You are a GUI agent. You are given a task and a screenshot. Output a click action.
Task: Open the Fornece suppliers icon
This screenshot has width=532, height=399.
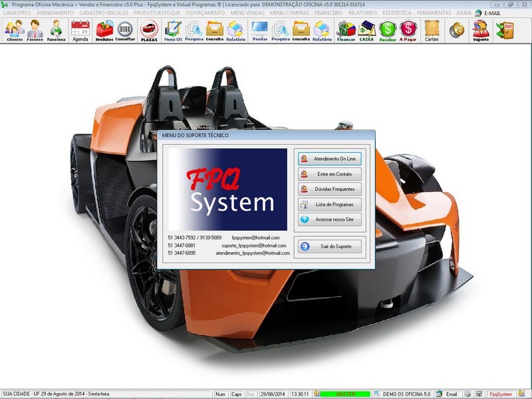coord(35,31)
